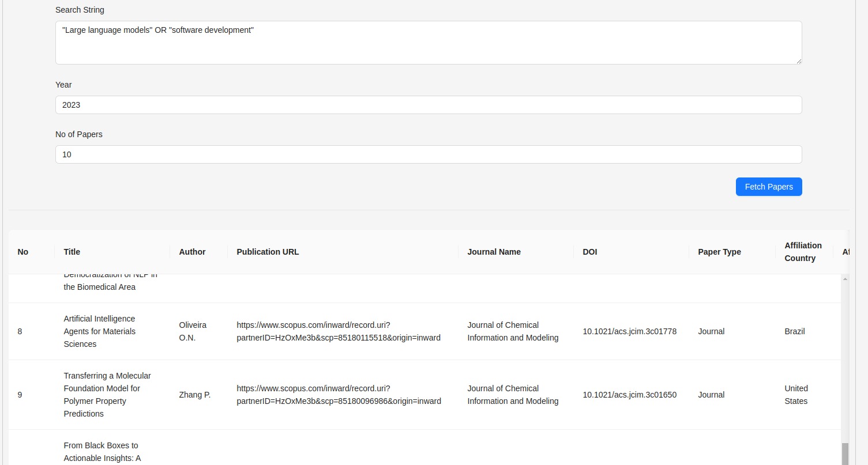This screenshot has width=868, height=465.
Task: Click the Author column header
Action: click(192, 252)
